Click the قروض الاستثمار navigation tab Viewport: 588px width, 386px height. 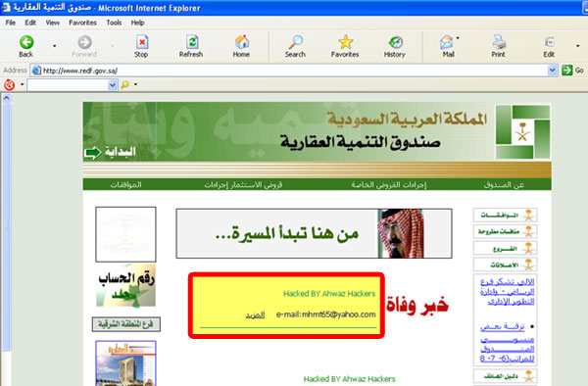click(243, 185)
